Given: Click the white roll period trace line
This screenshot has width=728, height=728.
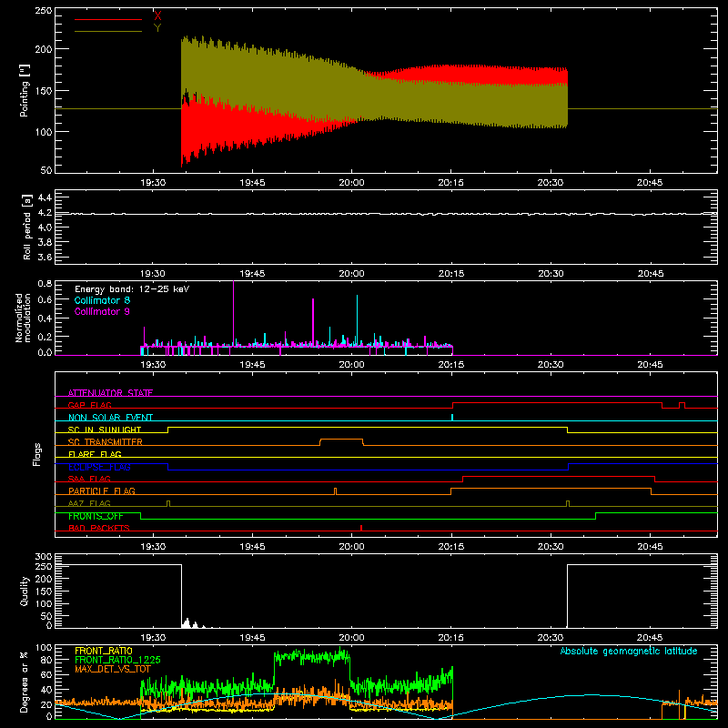Looking at the screenshot, I should (x=386, y=214).
